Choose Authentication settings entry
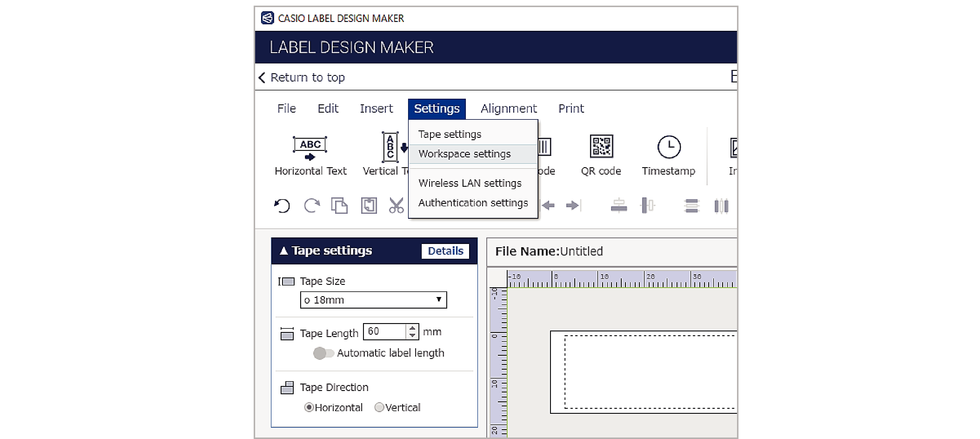This screenshot has height=439, width=980. pyautogui.click(x=473, y=203)
